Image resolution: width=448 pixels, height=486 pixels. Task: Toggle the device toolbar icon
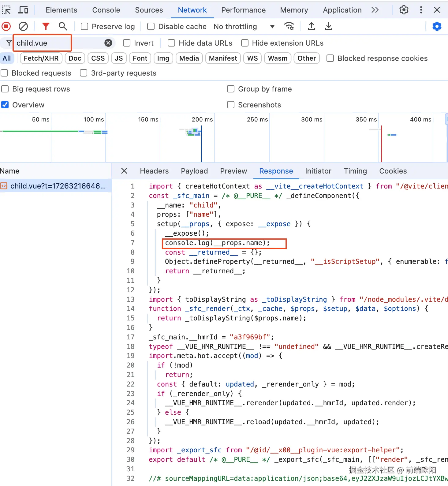[x=23, y=10]
